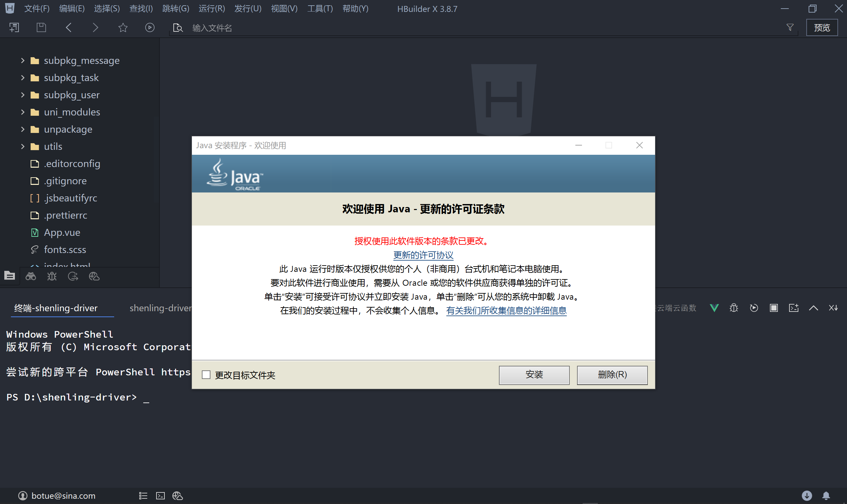
Task: Click the filter funnel icon
Action: (x=790, y=27)
